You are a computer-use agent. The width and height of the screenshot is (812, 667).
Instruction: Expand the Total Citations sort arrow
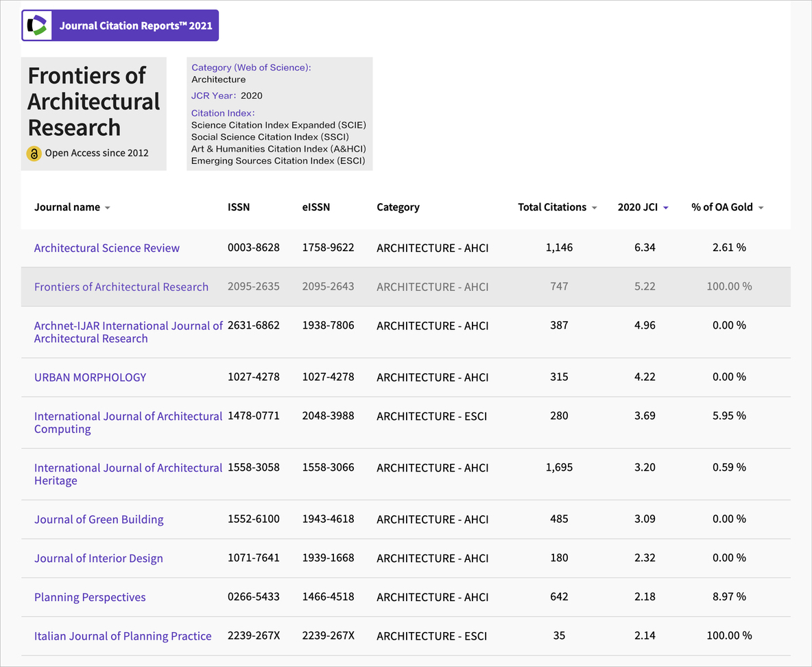click(x=594, y=208)
